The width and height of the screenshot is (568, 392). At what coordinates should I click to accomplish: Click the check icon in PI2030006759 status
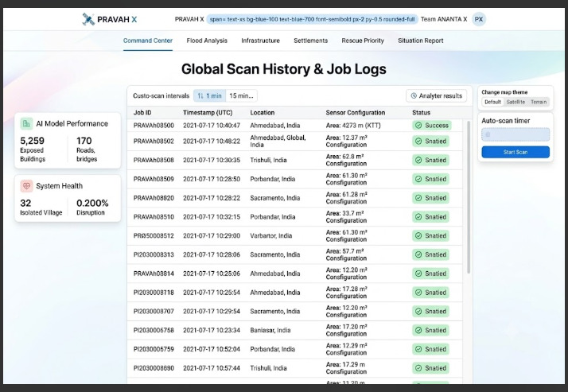(x=418, y=349)
